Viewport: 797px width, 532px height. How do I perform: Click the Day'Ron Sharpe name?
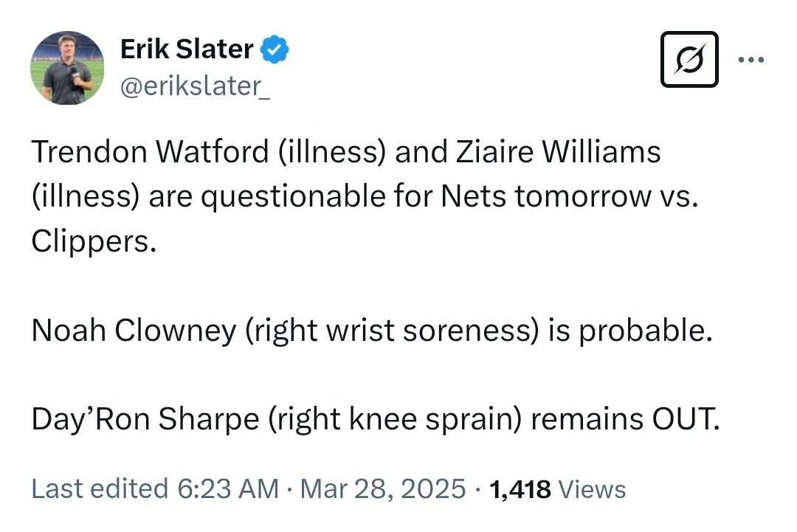click(x=145, y=420)
